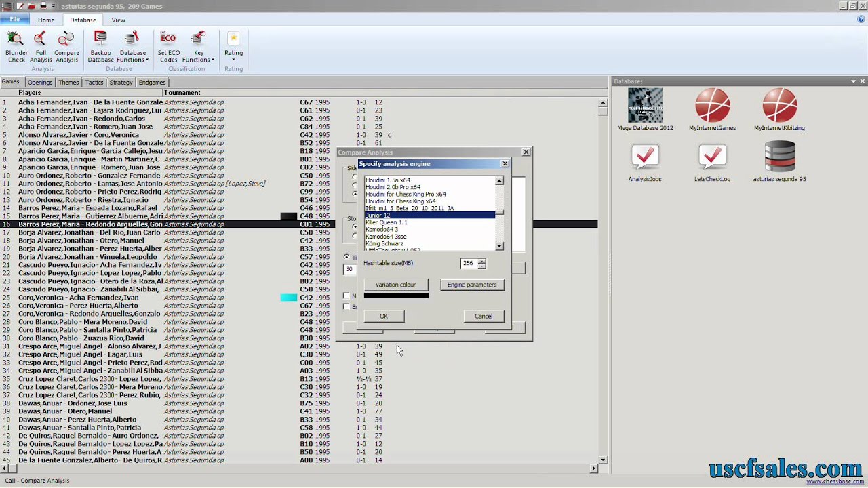The height and width of the screenshot is (488, 868).
Task: Close the Compare Analysis dialog behind
Action: tap(526, 152)
